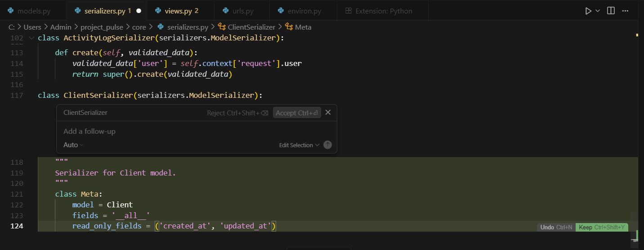The image size is (644, 250).
Task: Click 'return super().create(validated_data)' line
Action: click(152, 74)
